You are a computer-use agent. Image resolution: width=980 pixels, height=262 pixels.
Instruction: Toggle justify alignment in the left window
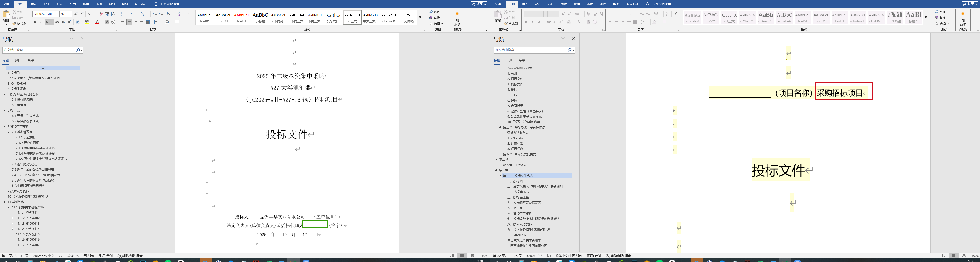tap(142, 22)
